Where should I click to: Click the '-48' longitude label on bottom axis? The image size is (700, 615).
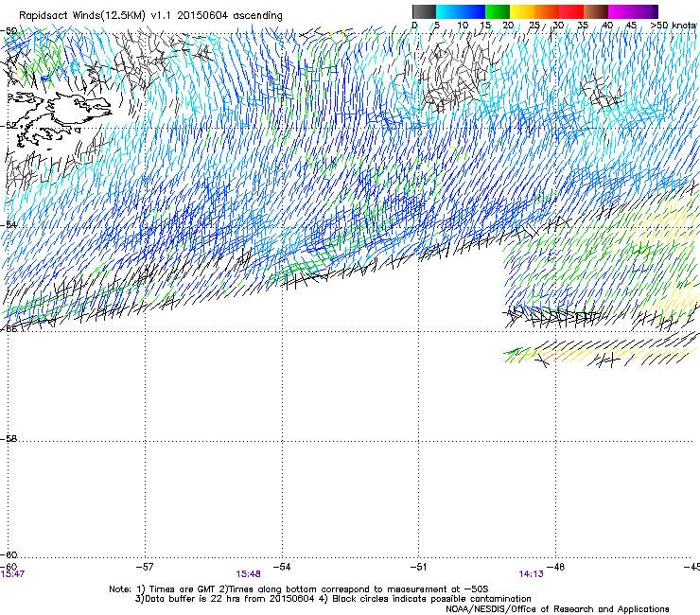[556, 567]
